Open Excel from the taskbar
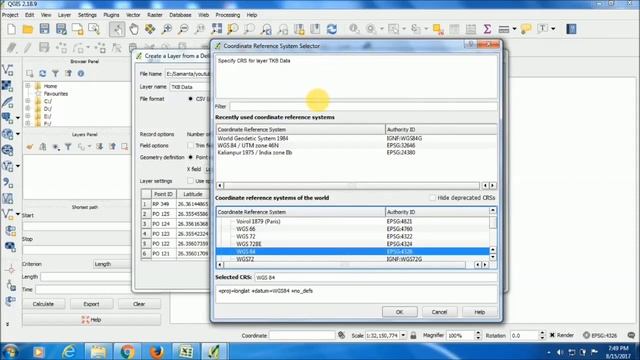This screenshot has height=360, width=640. coord(185,351)
